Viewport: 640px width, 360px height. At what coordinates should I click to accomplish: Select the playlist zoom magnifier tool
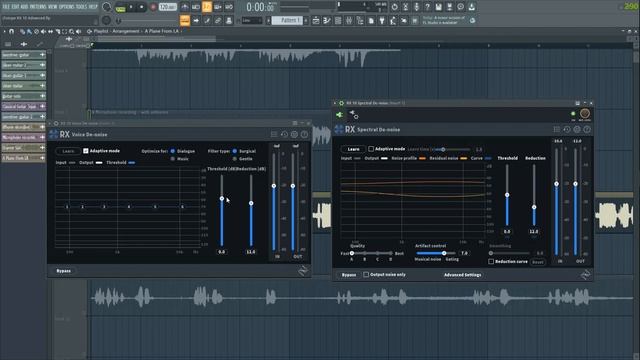(71, 31)
